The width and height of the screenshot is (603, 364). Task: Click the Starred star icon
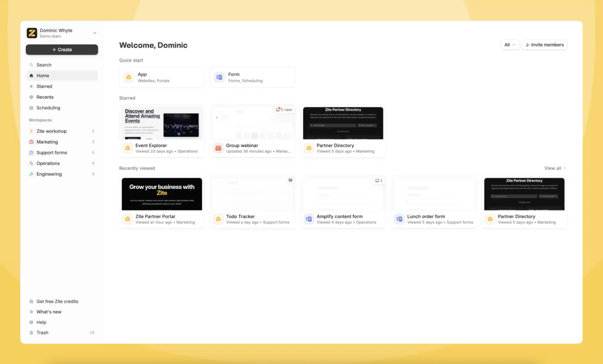tap(31, 86)
